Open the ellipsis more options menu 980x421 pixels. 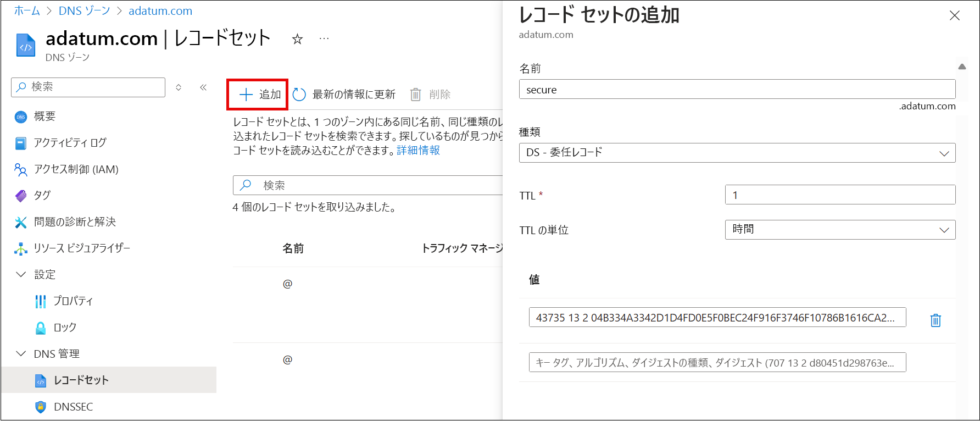coord(324,39)
